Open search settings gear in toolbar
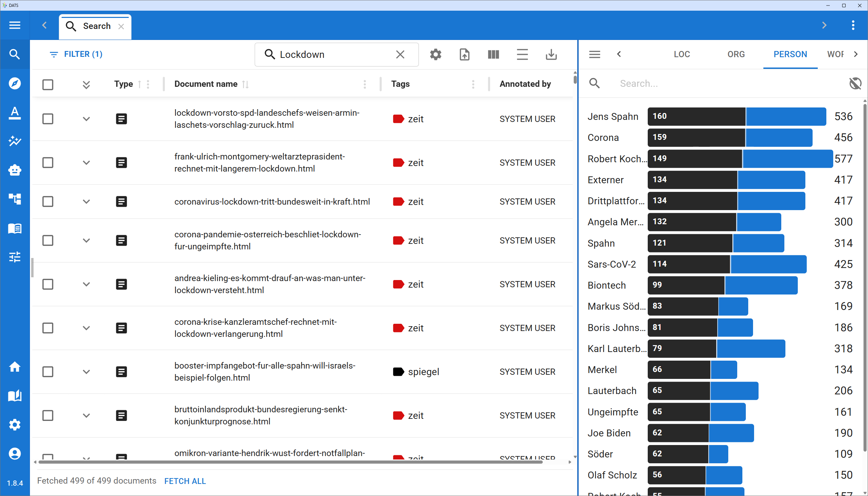The width and height of the screenshot is (868, 496). click(436, 54)
